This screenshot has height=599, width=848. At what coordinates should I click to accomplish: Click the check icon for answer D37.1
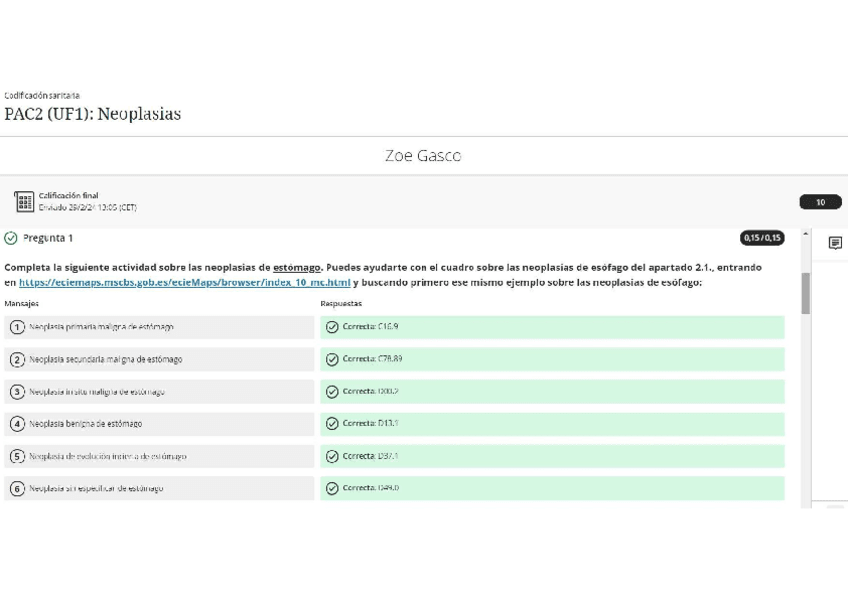(332, 456)
